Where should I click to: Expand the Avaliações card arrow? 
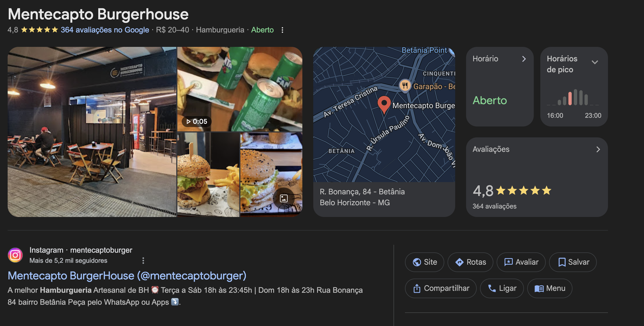598,149
